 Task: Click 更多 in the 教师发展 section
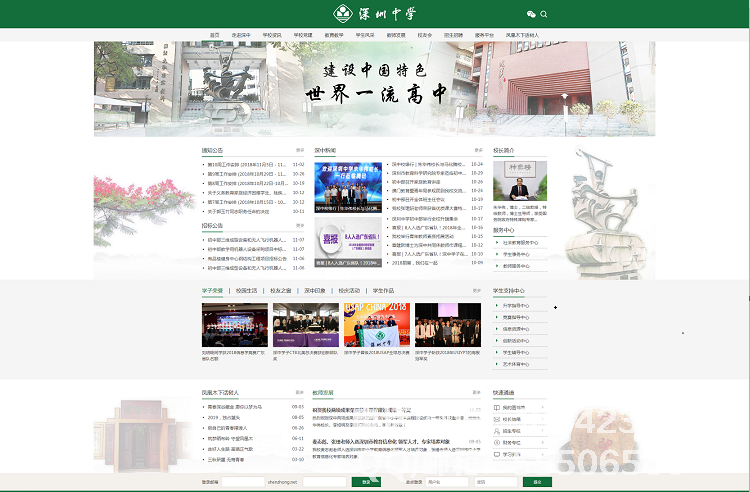click(x=476, y=392)
